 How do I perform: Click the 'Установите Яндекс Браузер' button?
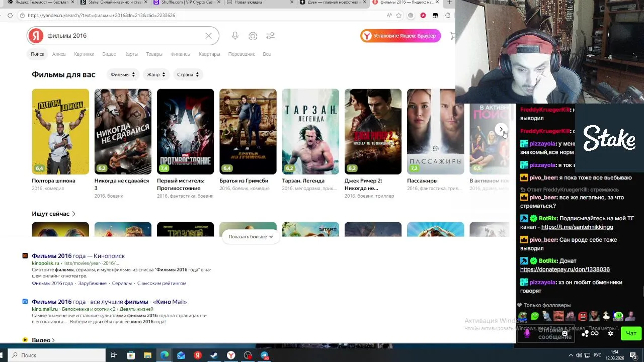pos(400,36)
